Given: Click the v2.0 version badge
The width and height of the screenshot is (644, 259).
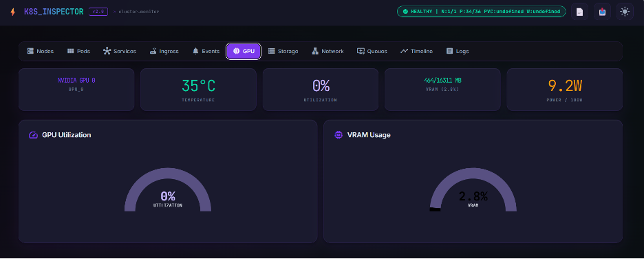Looking at the screenshot, I should pos(98,12).
